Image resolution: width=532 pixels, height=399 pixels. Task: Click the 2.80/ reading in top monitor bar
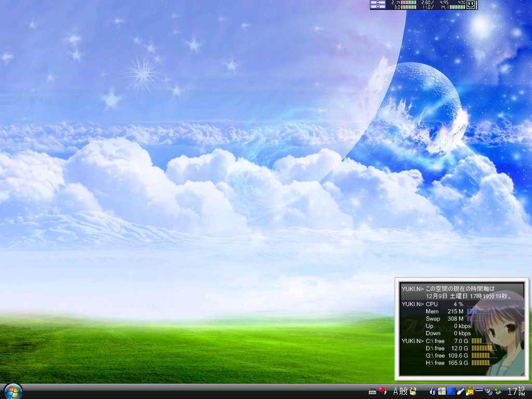tap(428, 3)
